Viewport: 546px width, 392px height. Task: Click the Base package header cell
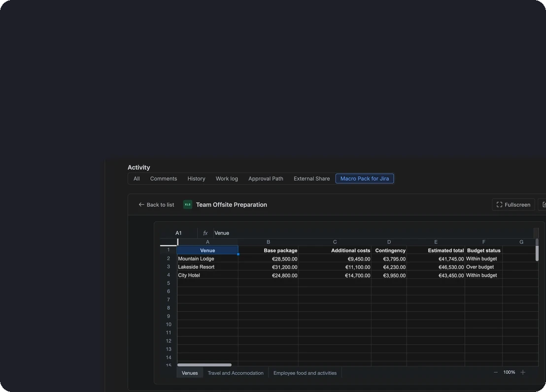click(x=268, y=250)
